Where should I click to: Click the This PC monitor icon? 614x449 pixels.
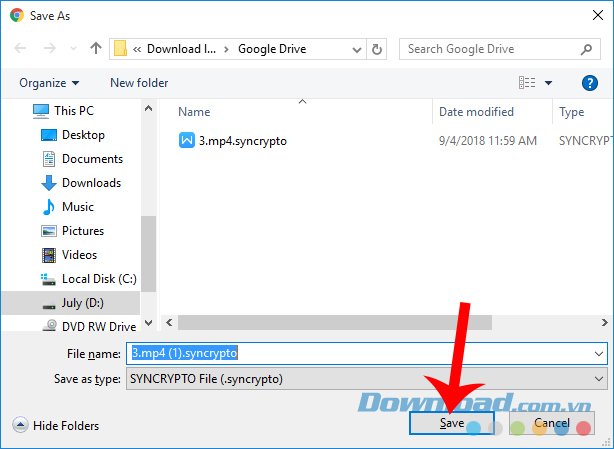[41, 111]
